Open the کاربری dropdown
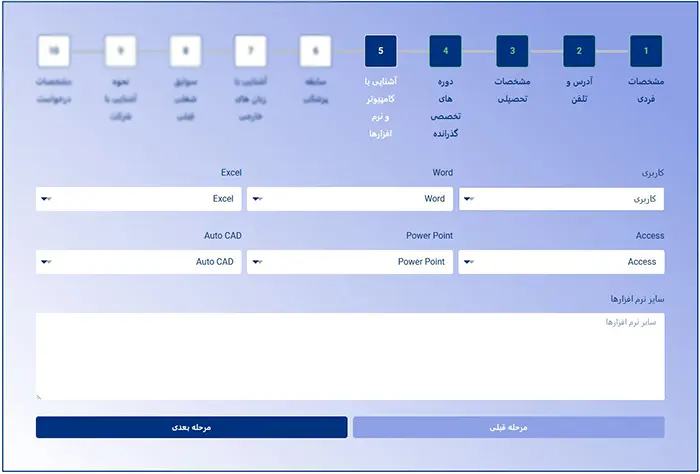700x474 pixels. click(561, 199)
